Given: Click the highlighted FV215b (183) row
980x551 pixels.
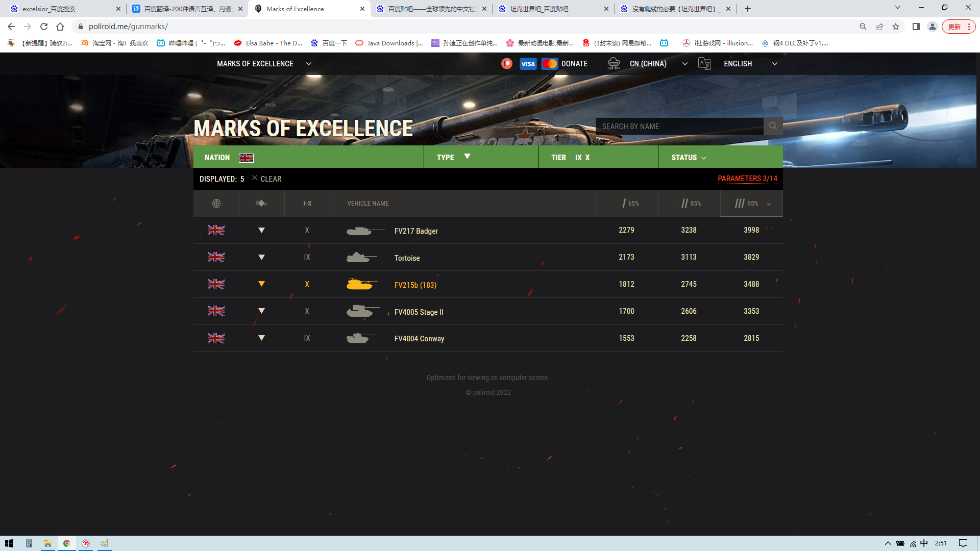Looking at the screenshot, I should (x=488, y=284).
